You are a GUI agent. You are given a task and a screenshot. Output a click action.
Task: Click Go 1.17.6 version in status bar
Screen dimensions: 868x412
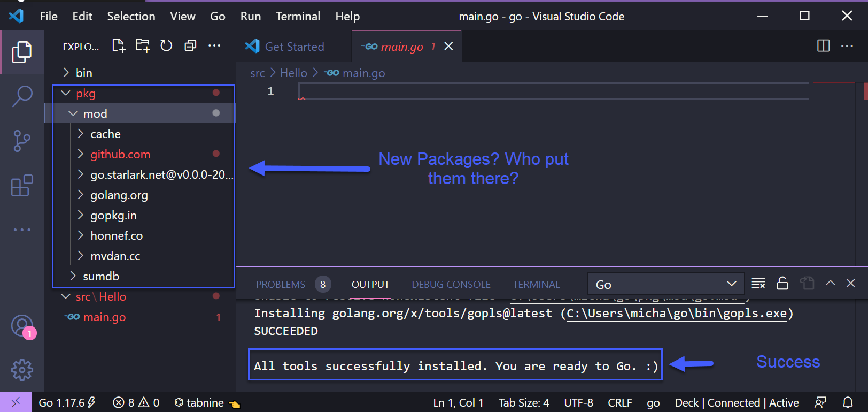click(67, 403)
